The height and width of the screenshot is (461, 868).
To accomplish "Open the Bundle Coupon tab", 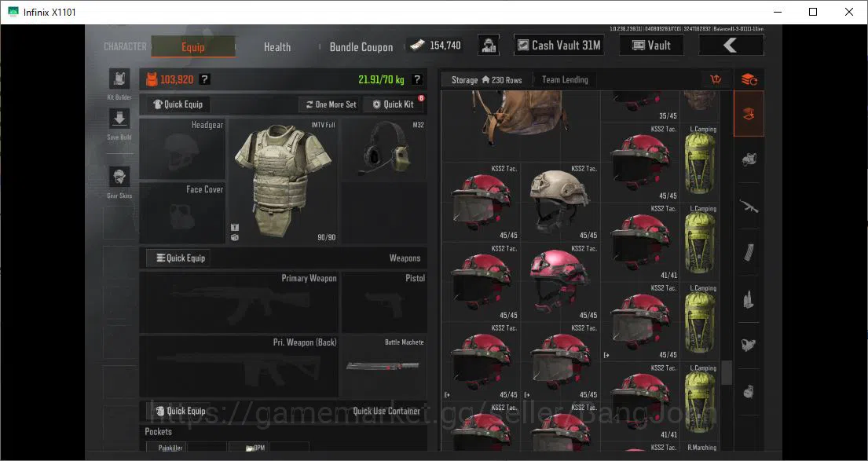I will [361, 47].
